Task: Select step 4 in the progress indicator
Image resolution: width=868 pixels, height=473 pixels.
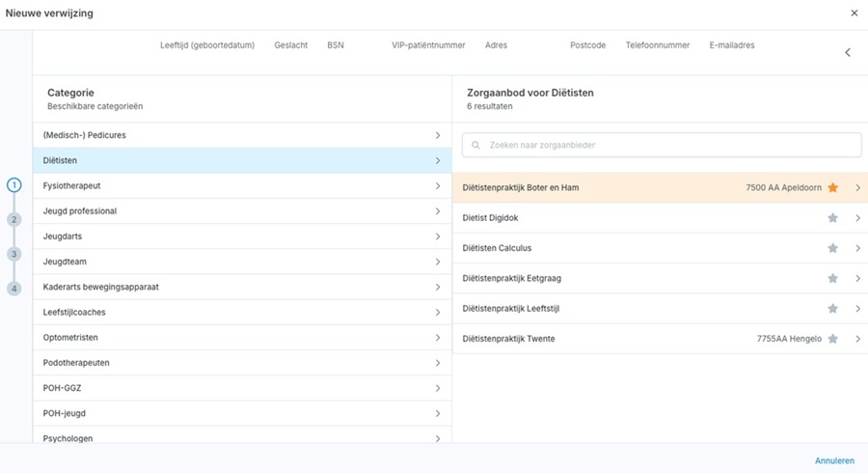Action: 14,289
